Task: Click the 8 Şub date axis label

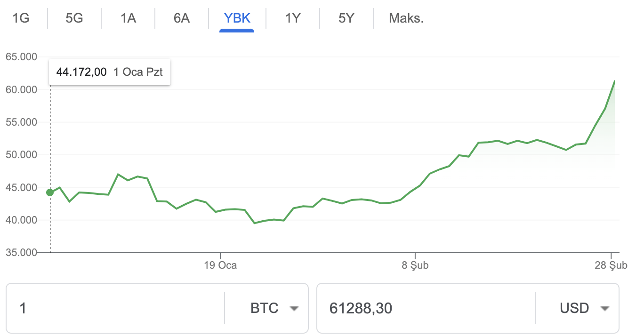Action: click(415, 265)
